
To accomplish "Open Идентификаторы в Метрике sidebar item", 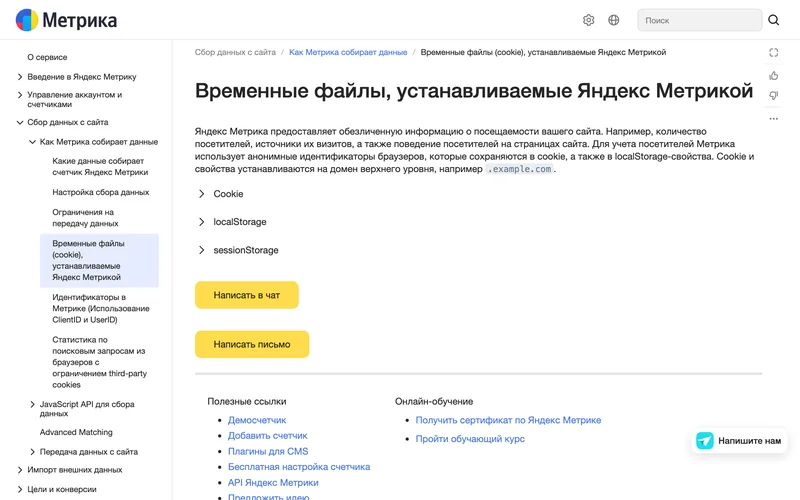I will [x=101, y=308].
